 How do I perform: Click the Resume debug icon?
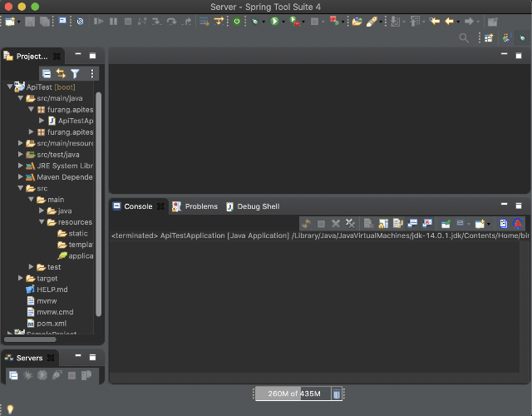[98, 22]
